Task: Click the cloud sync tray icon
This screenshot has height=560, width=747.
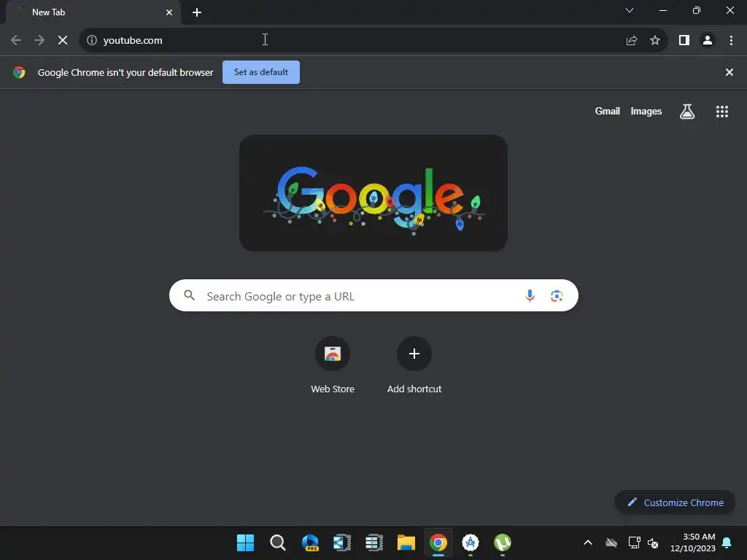Action: (x=611, y=542)
